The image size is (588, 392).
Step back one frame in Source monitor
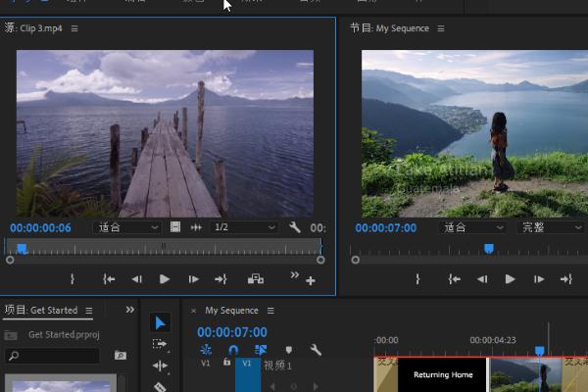click(x=137, y=279)
